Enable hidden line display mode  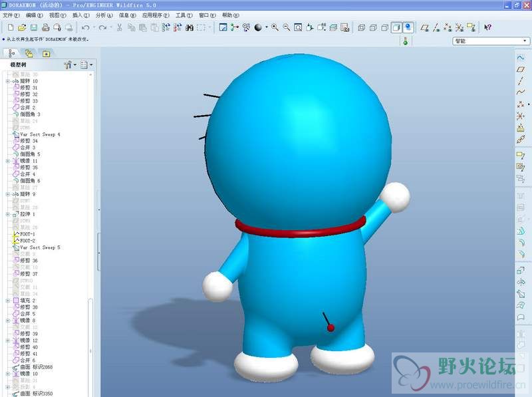(x=373, y=27)
